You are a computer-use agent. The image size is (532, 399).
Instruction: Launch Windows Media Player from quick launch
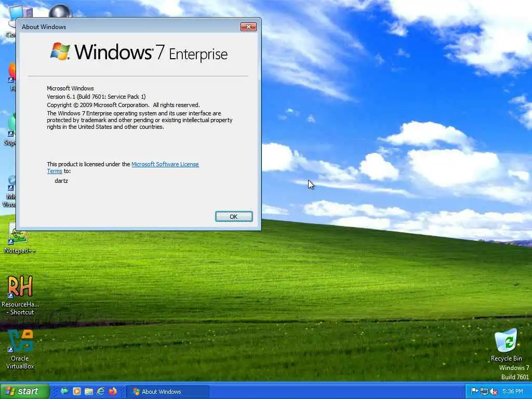pyautogui.click(x=77, y=391)
